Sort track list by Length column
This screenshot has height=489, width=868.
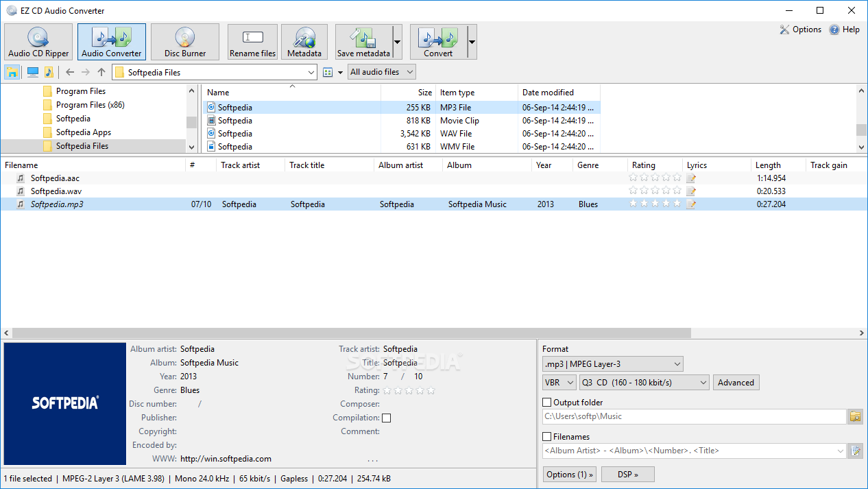coord(778,165)
